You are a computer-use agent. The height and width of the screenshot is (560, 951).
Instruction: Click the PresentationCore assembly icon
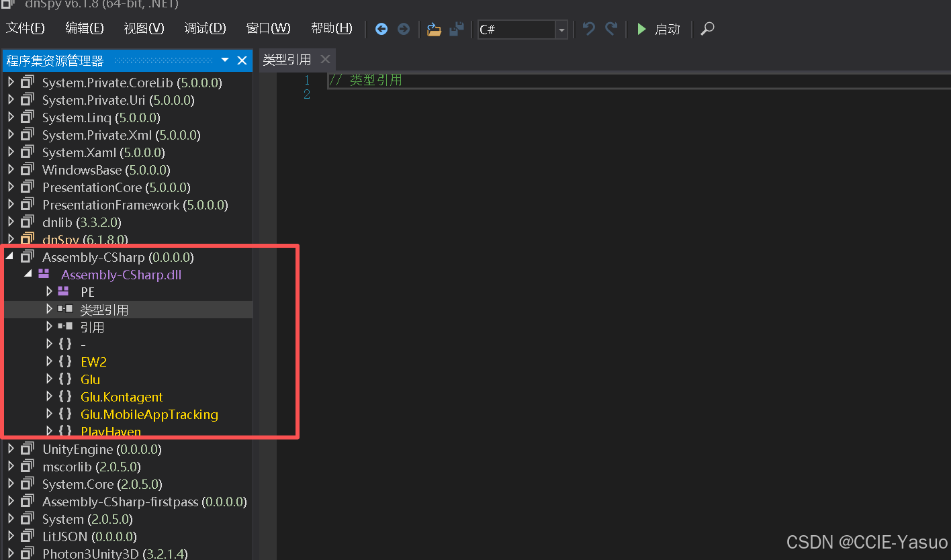pyautogui.click(x=27, y=187)
